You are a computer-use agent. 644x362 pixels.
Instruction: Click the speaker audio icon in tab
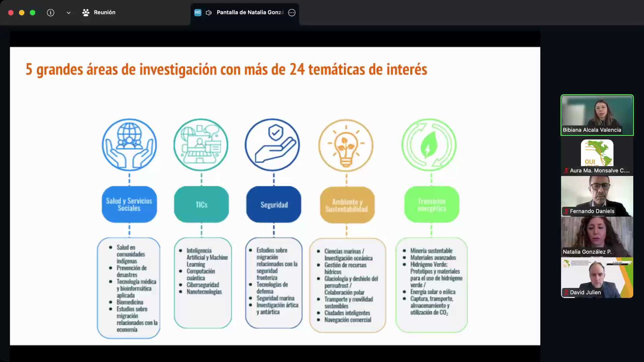[209, 13]
